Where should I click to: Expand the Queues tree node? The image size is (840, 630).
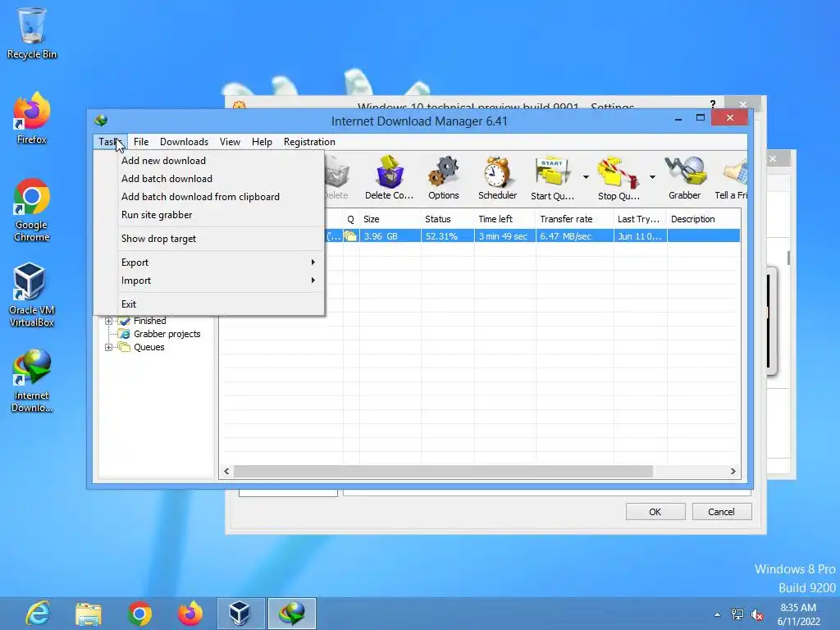[x=109, y=347]
